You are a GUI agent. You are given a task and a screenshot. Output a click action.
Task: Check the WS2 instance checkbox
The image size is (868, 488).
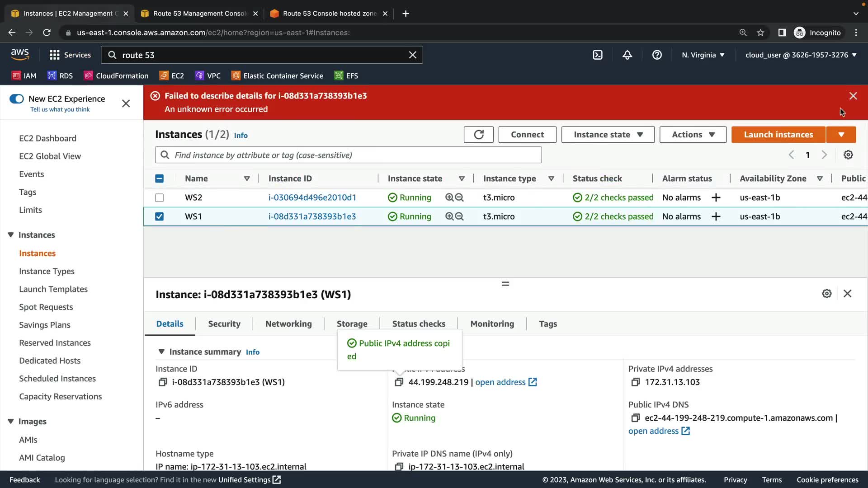(x=159, y=198)
